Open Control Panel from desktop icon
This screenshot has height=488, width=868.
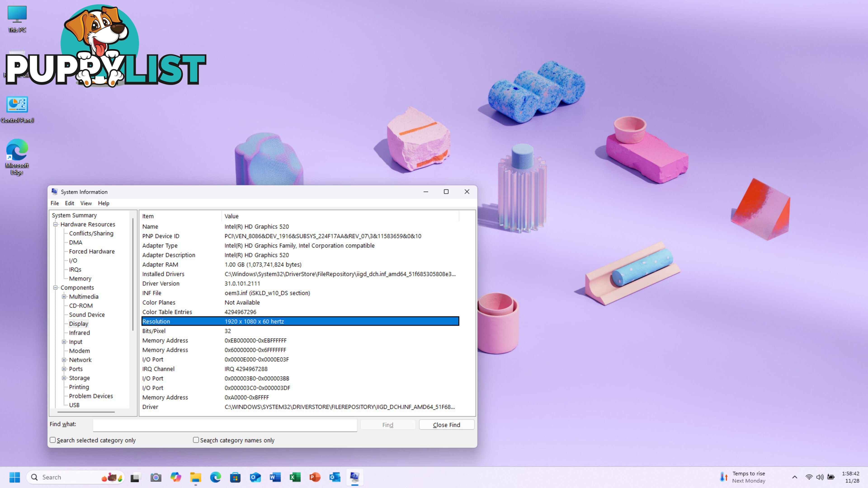click(17, 104)
